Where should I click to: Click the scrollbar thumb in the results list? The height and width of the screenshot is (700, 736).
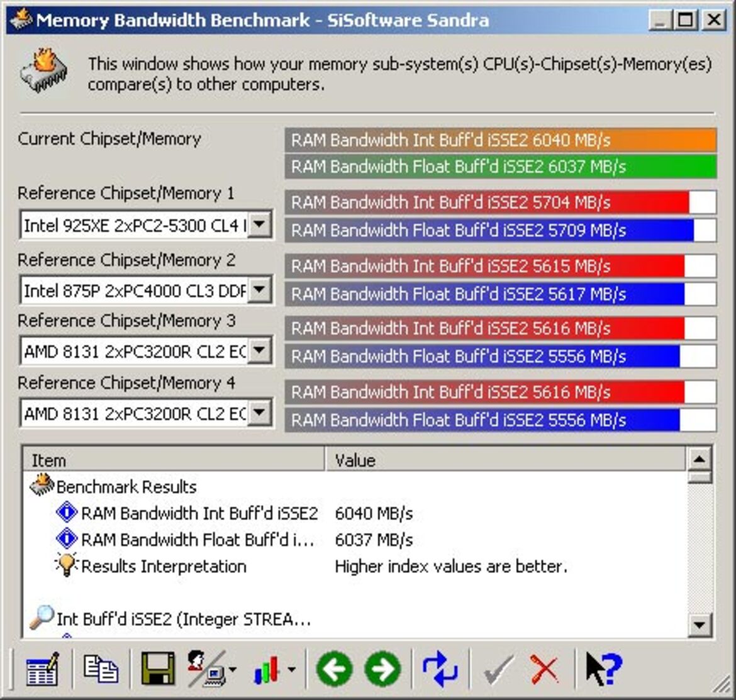pyautogui.click(x=700, y=477)
